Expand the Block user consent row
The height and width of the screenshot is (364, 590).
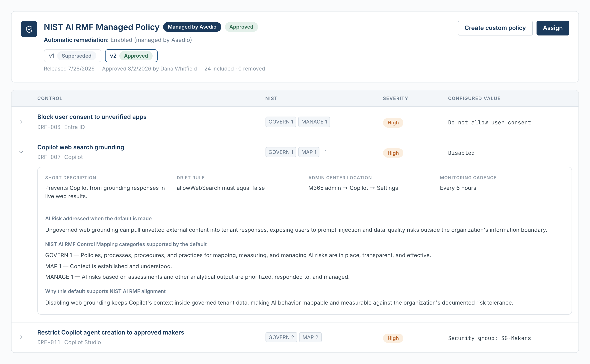tap(21, 122)
